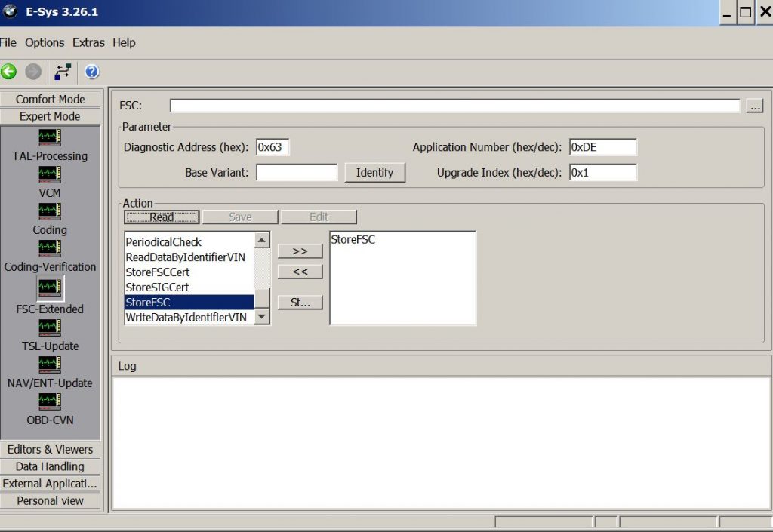Expand the Editors & Viewers section
The width and height of the screenshot is (773, 532).
click(51, 449)
